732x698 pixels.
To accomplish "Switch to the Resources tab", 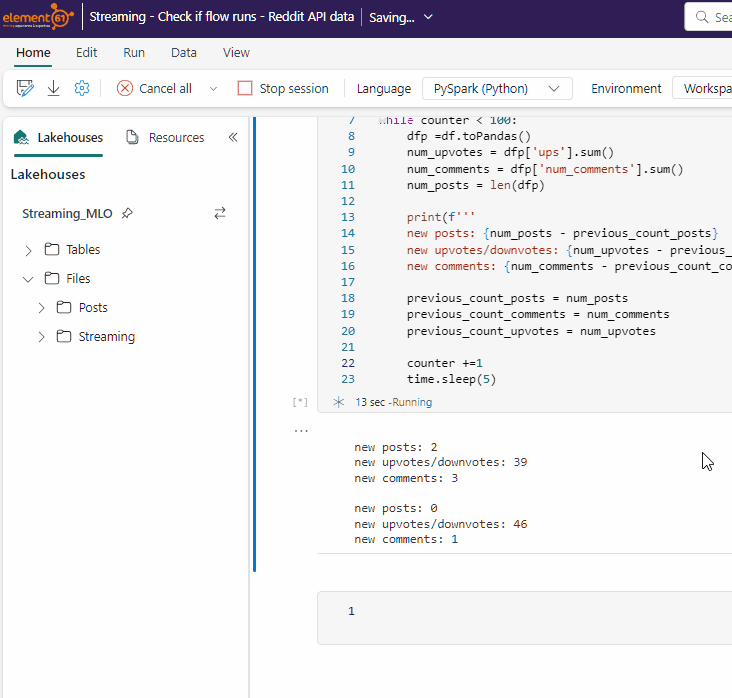I will [x=165, y=137].
